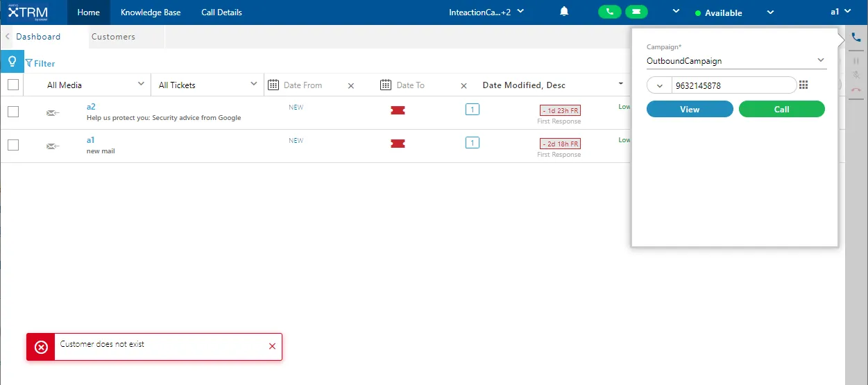This screenshot has width=868, height=385.
Task: Open the Date To calendar icon
Action: coord(386,85)
